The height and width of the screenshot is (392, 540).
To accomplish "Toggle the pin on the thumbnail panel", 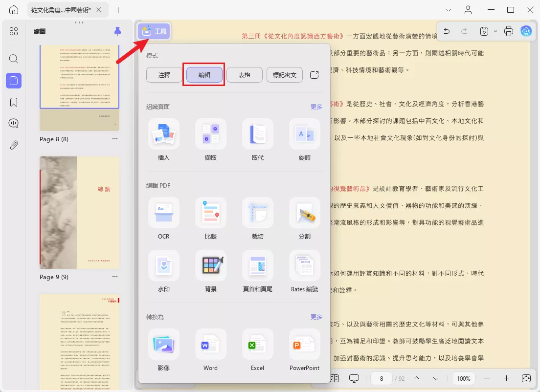I will click(117, 31).
